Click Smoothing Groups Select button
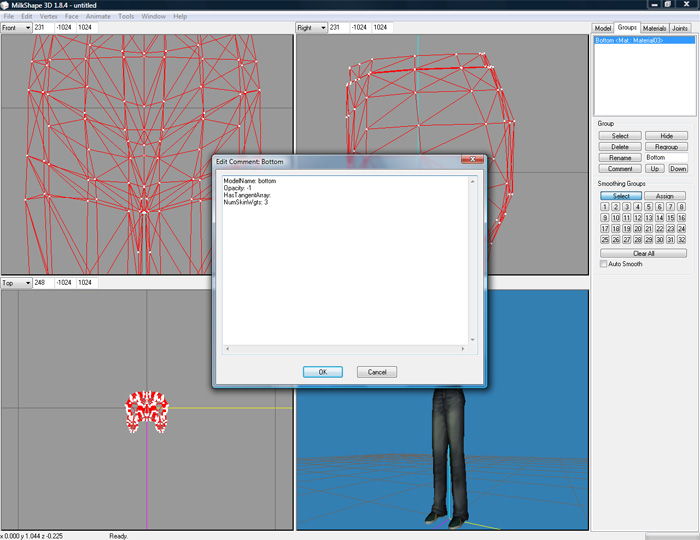The height and width of the screenshot is (540, 700). pos(621,196)
